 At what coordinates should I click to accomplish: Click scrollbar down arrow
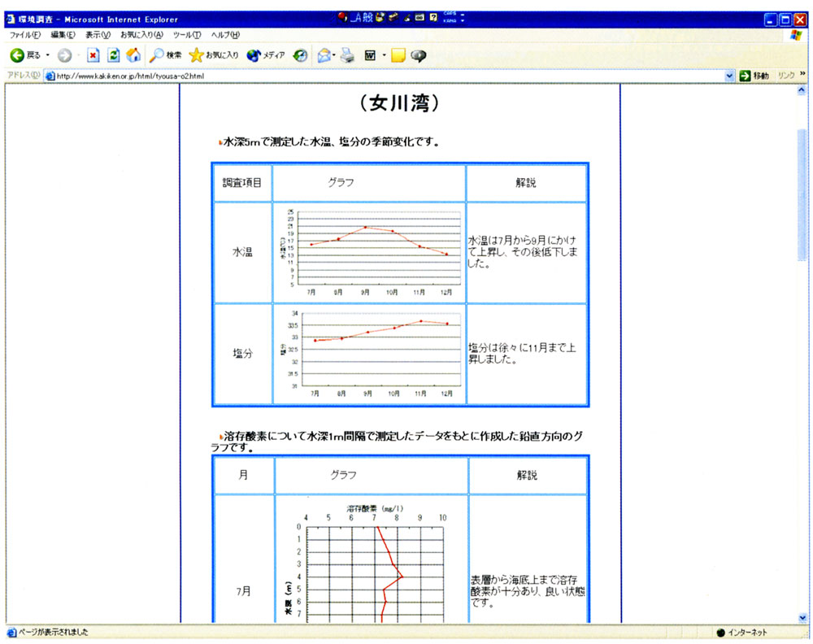[x=802, y=617]
